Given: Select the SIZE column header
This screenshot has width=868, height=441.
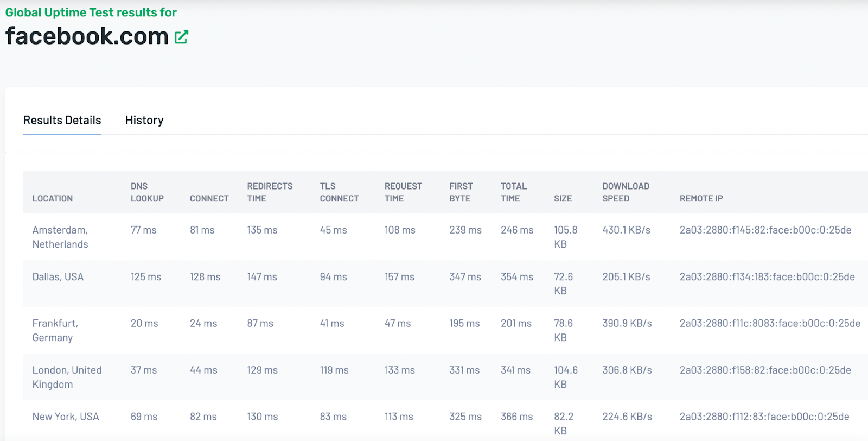Looking at the screenshot, I should (x=563, y=199).
